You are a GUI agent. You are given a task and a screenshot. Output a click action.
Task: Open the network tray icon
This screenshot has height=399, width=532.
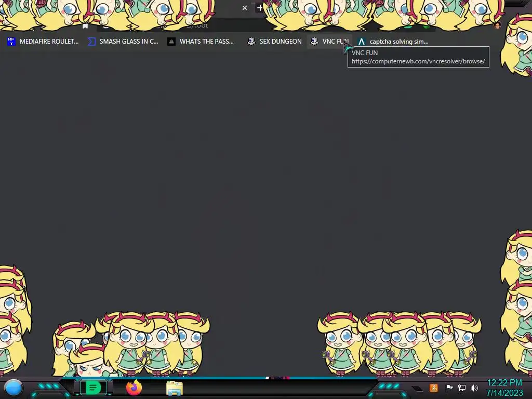pos(462,388)
